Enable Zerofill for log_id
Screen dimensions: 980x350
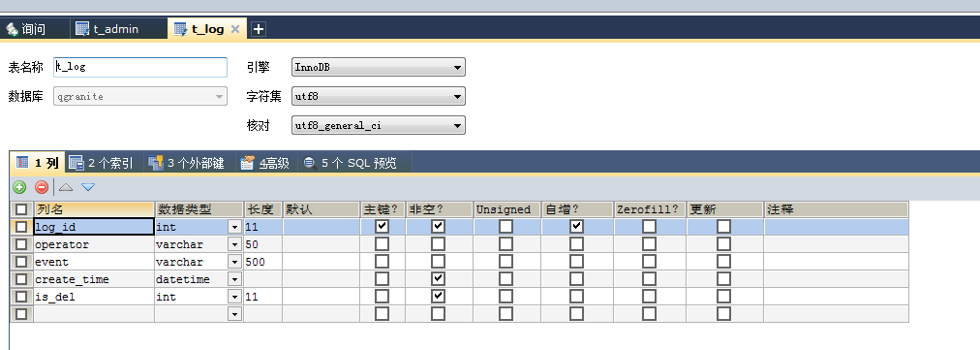pyautogui.click(x=650, y=226)
